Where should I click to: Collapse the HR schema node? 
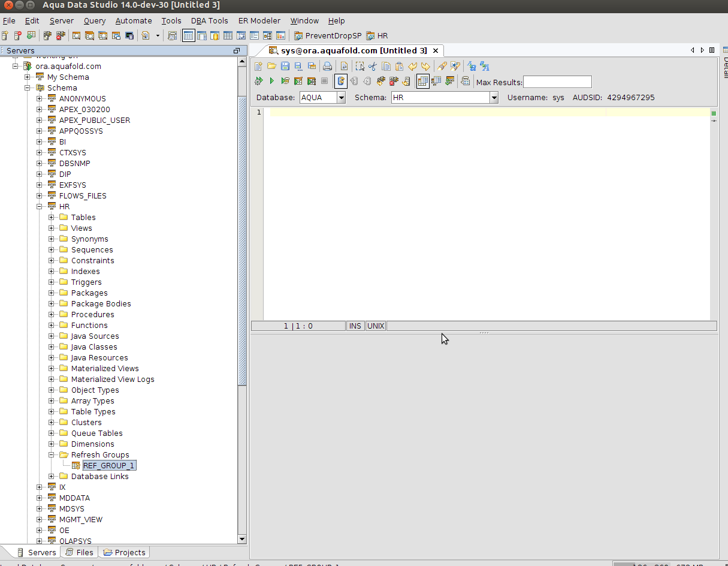coord(40,206)
